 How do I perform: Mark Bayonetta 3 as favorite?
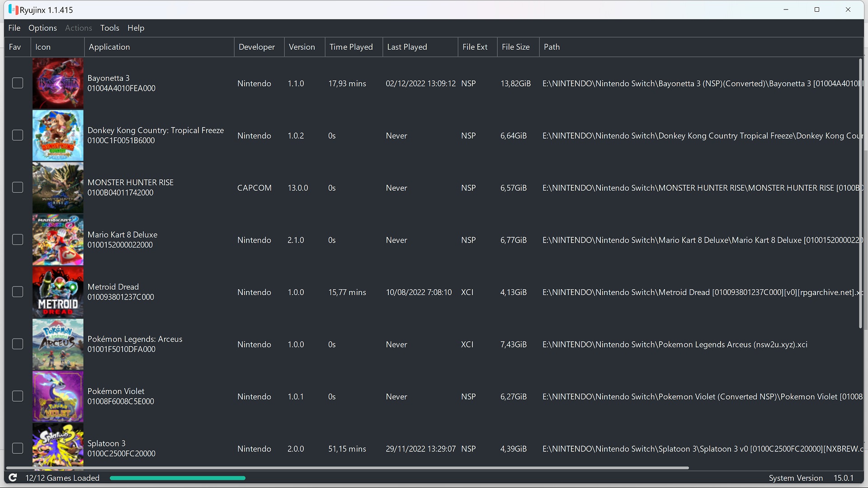click(x=18, y=83)
